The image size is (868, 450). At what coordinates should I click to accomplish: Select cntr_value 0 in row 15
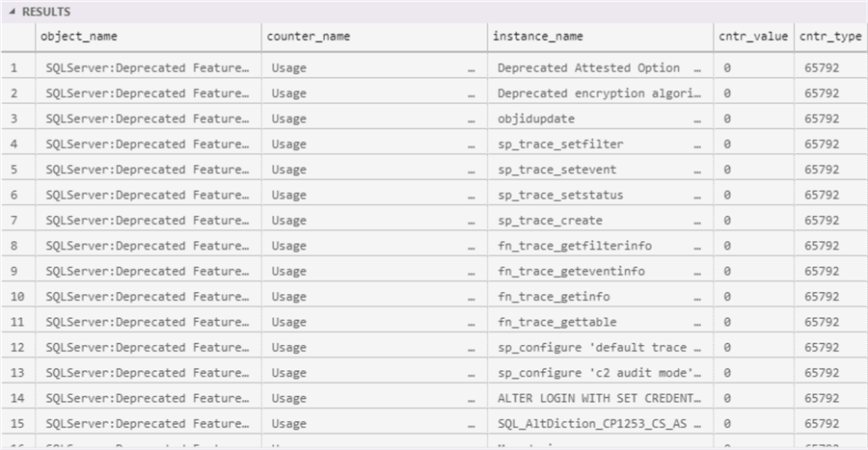tap(753, 423)
